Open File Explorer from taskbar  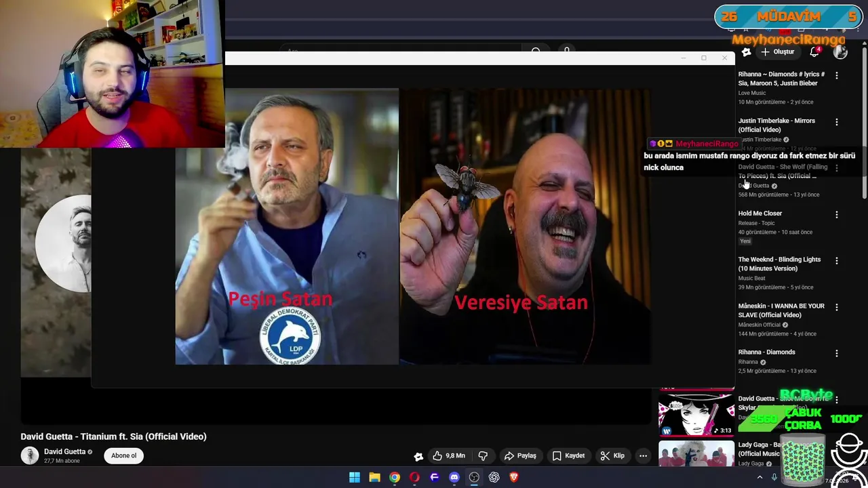[x=374, y=477]
